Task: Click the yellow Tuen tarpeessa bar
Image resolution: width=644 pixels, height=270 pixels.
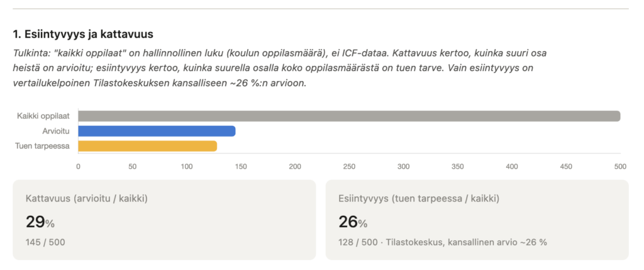Action: click(147, 146)
